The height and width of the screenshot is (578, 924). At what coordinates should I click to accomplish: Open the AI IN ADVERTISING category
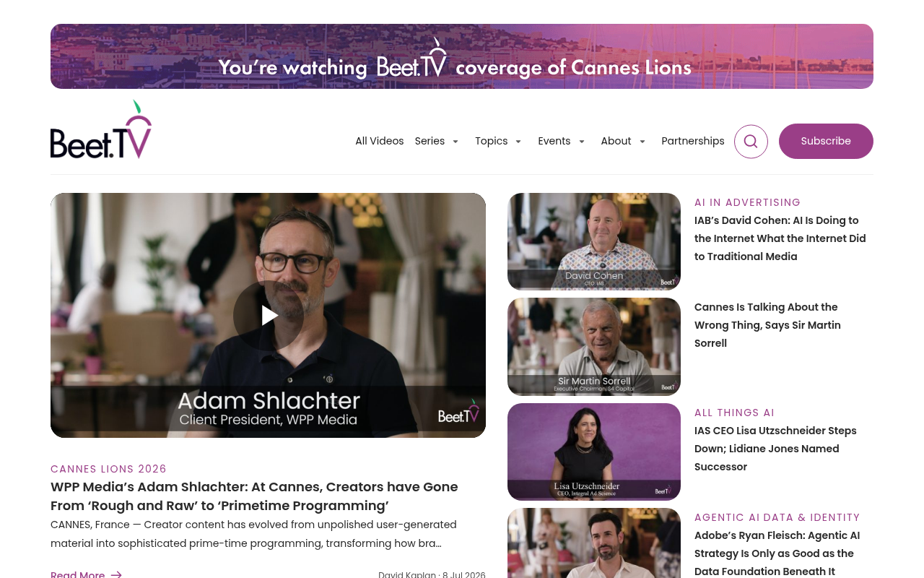coord(748,202)
